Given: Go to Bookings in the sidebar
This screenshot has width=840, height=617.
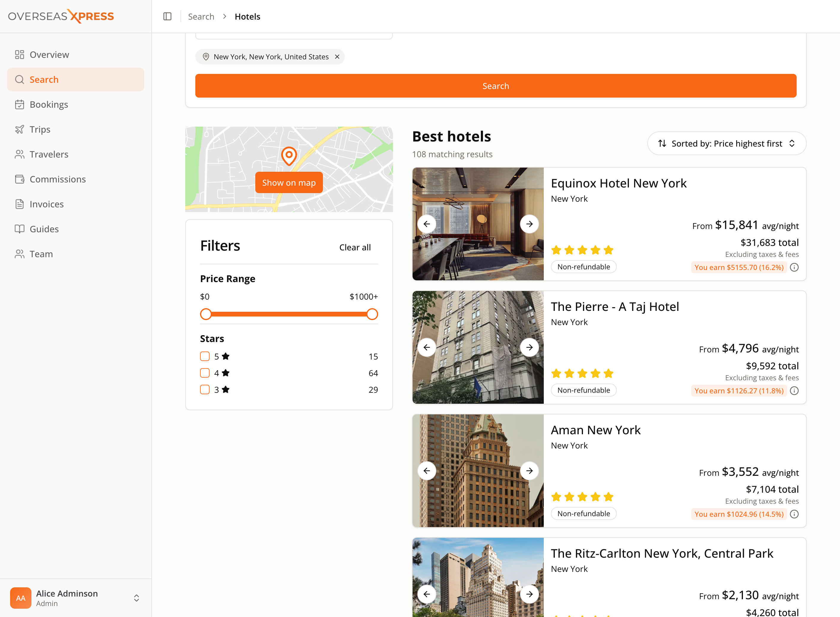Looking at the screenshot, I should [75, 105].
